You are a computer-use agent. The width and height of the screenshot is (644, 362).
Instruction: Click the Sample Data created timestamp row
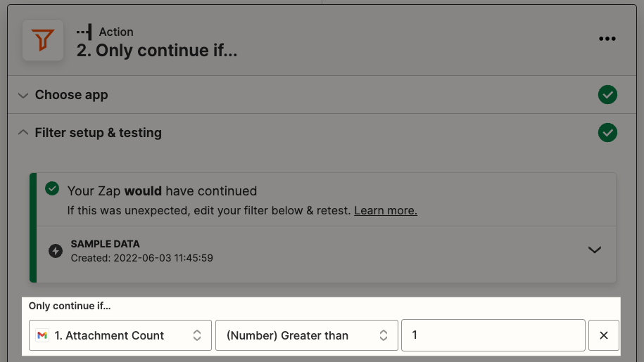tap(141, 258)
